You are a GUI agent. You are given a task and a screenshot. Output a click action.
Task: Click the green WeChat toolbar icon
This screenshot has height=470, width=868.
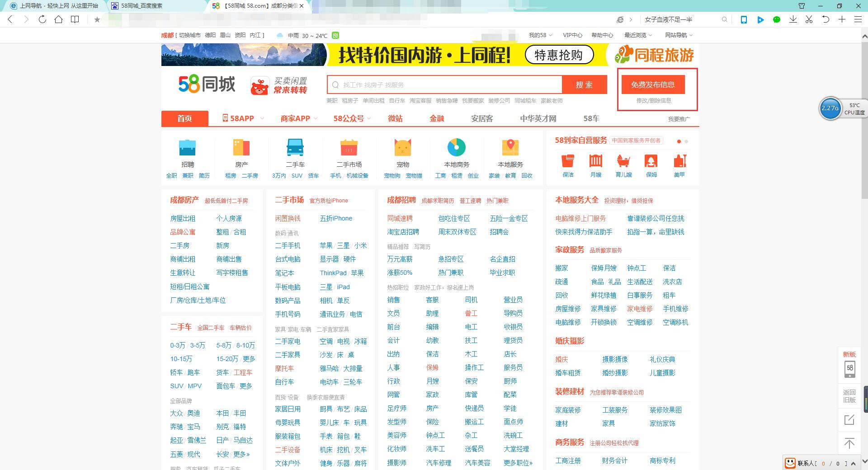[777, 19]
